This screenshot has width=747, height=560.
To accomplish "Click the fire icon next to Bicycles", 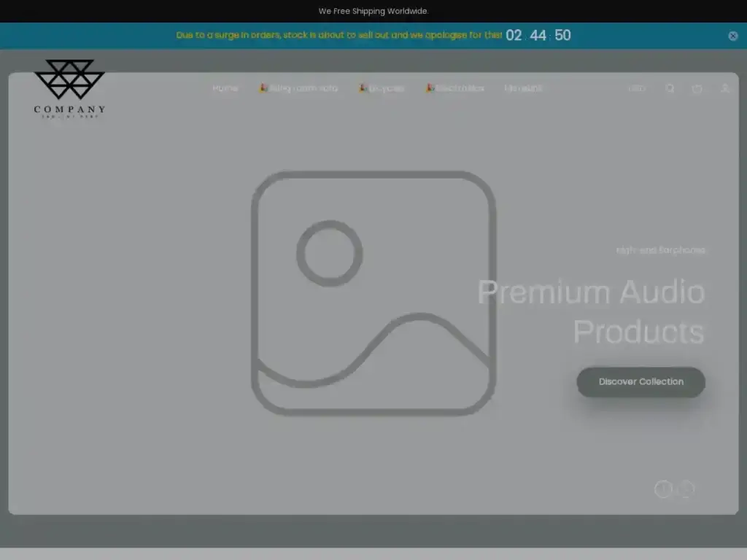I will pyautogui.click(x=363, y=88).
